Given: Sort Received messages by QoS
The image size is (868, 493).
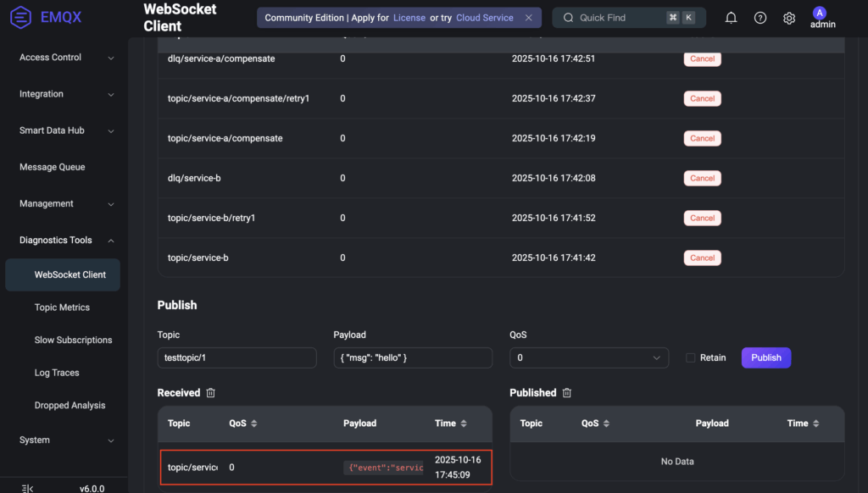Looking at the screenshot, I should coord(253,424).
